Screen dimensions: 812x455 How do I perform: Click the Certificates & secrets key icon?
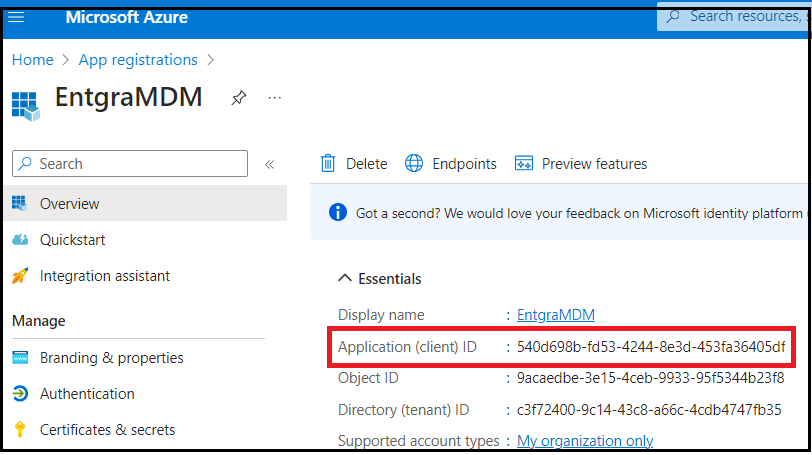click(x=20, y=429)
